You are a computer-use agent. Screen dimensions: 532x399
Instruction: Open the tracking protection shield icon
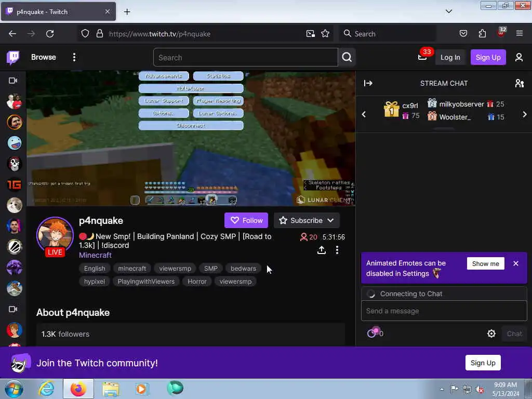85,34
